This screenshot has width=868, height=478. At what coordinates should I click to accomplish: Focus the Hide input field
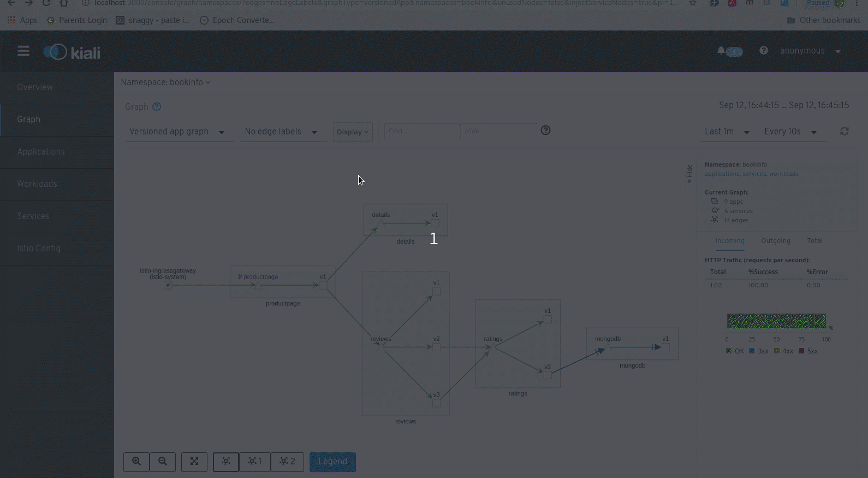pos(498,132)
